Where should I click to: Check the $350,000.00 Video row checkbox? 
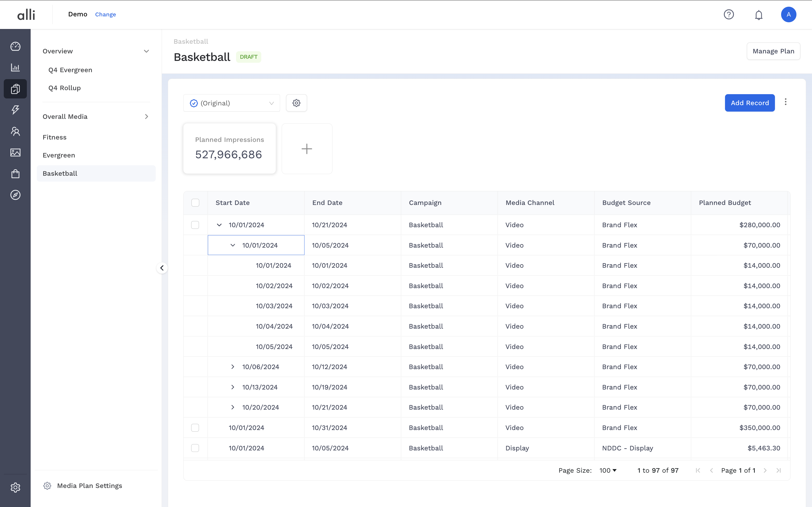(195, 428)
